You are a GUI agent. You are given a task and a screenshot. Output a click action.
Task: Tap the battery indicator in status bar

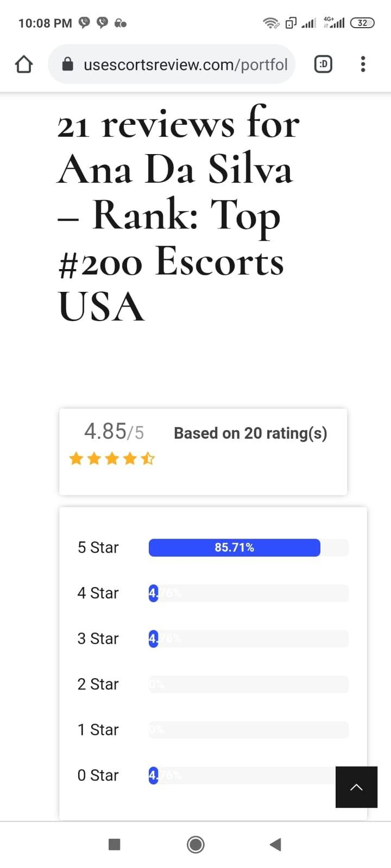[x=362, y=23]
